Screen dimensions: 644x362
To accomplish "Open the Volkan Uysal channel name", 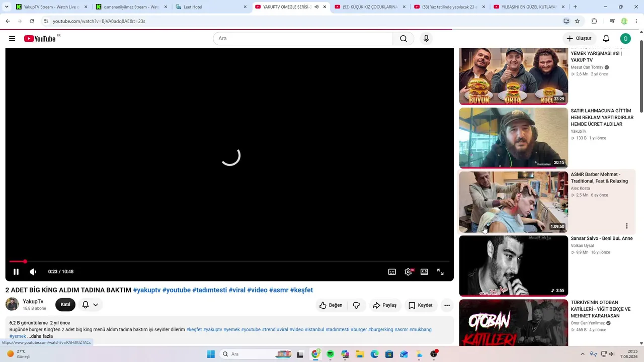I will tap(582, 246).
